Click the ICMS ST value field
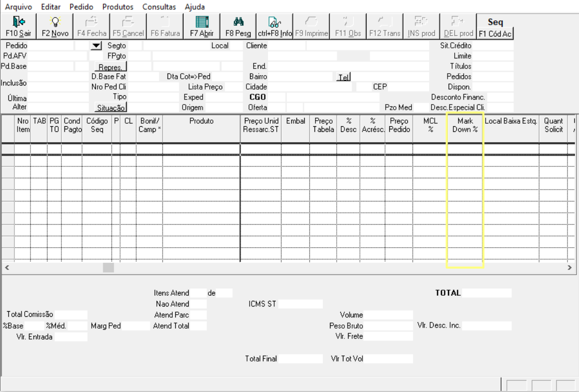The image size is (579, 392). coord(301,304)
